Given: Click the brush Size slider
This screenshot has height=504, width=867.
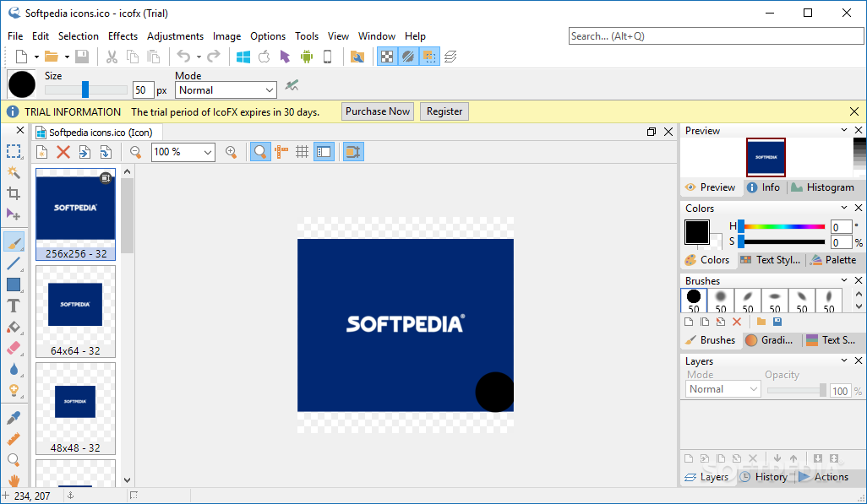Looking at the screenshot, I should click(x=85, y=89).
